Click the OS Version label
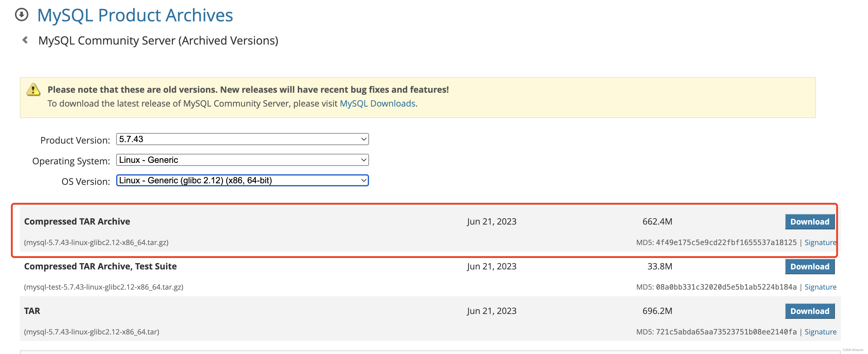Image resolution: width=868 pixels, height=354 pixels. pyautogui.click(x=85, y=182)
